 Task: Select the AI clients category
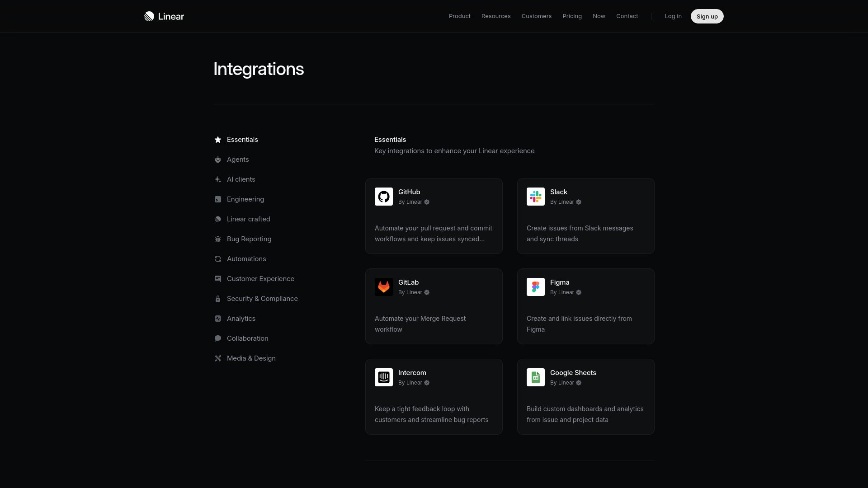[241, 179]
